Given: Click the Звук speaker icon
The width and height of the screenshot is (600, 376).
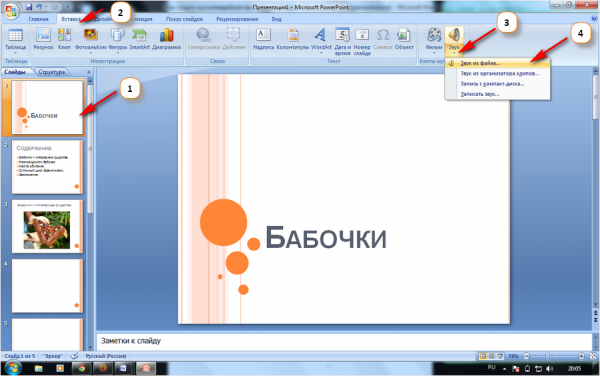Looking at the screenshot, I should (x=454, y=35).
